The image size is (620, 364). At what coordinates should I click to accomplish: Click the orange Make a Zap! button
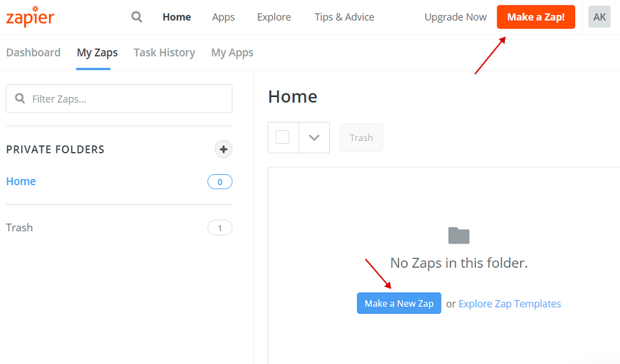pos(536,17)
